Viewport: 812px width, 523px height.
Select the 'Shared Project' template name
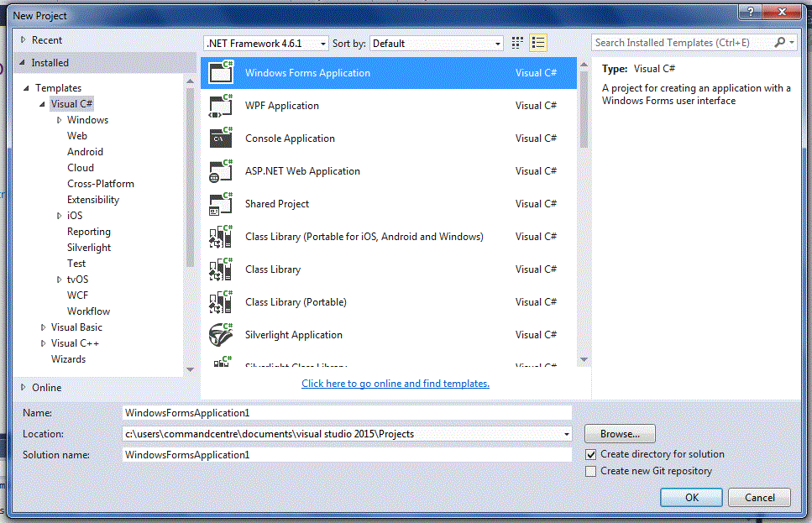[x=277, y=204]
